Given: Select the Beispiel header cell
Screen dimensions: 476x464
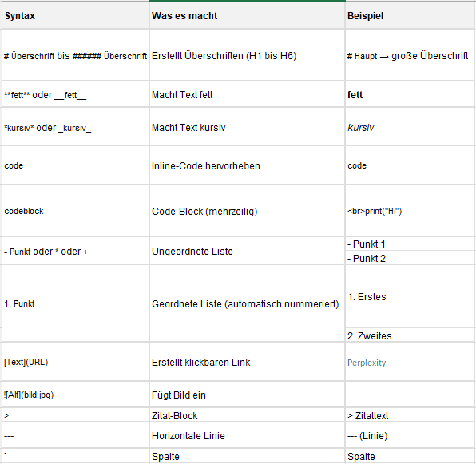Looking at the screenshot, I should coord(411,15).
